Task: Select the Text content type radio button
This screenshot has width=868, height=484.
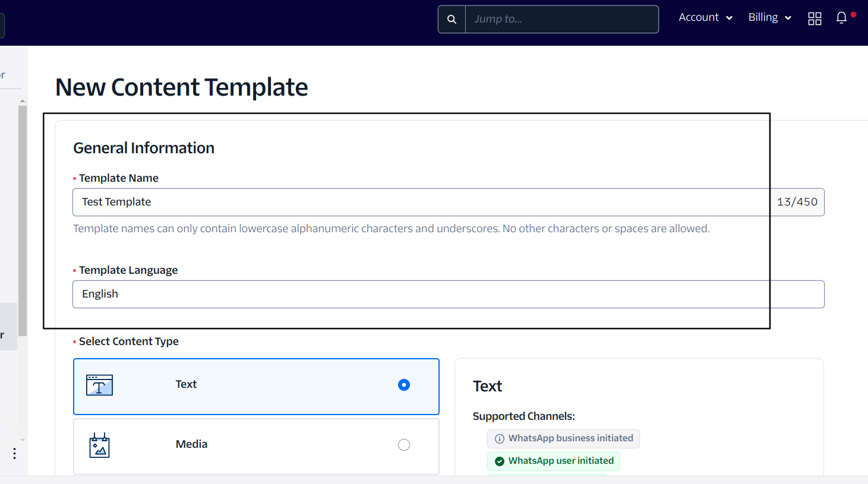Action: click(404, 385)
